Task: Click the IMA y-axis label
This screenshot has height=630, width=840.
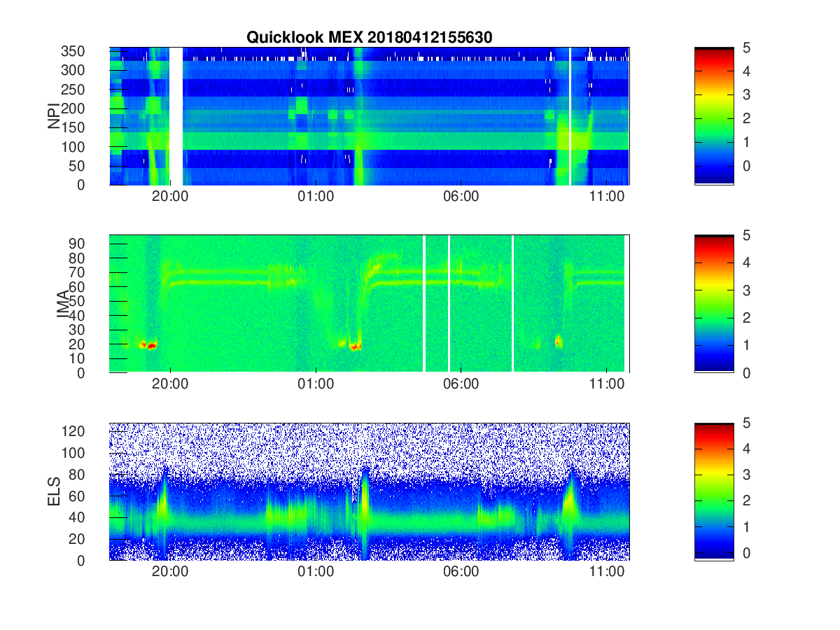Action: [x=62, y=304]
